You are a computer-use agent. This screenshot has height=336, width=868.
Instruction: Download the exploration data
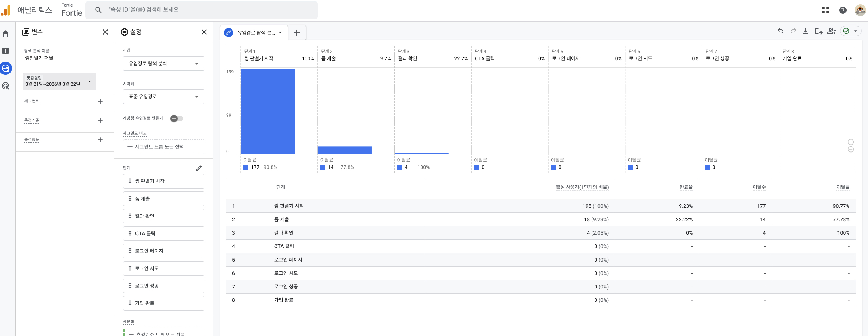coord(806,31)
